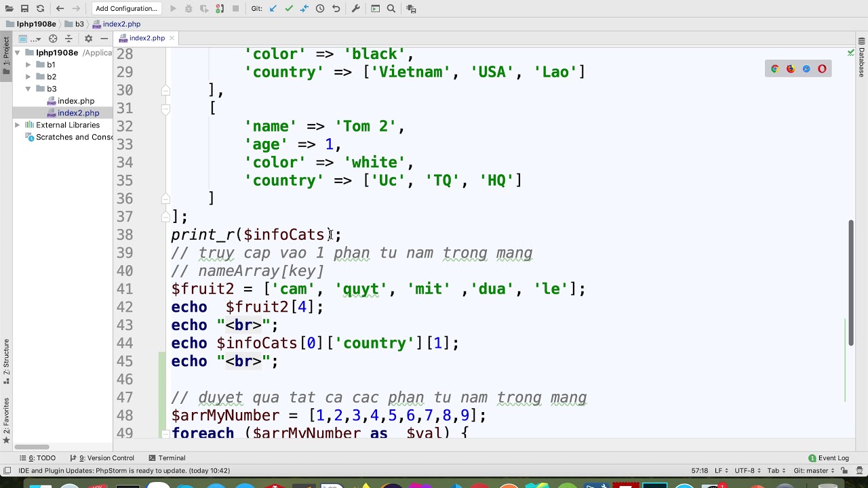The width and height of the screenshot is (868, 488).
Task: Click the Save All toolbar icon
Action: tap(24, 9)
